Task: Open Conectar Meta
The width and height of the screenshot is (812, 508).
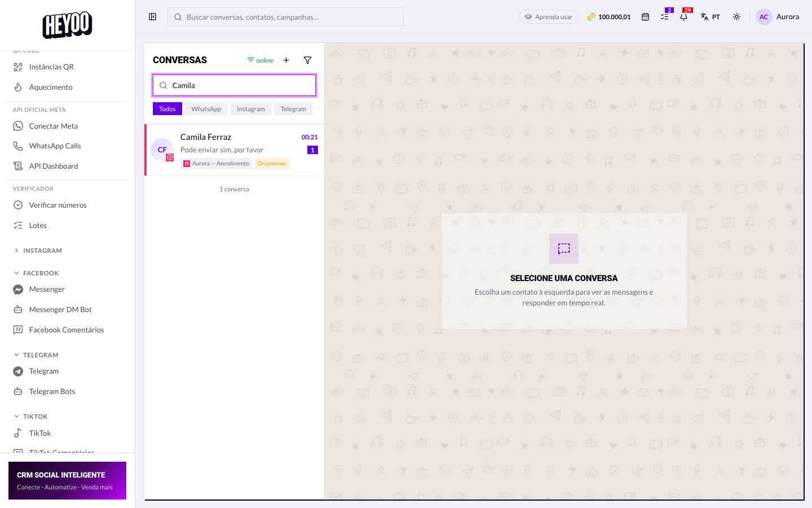Action: point(67,126)
